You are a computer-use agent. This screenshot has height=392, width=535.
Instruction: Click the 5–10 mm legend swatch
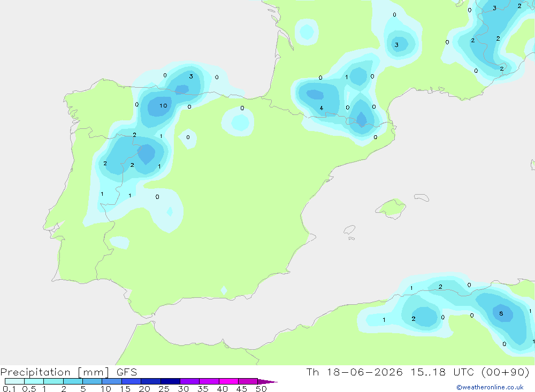click(x=93, y=381)
